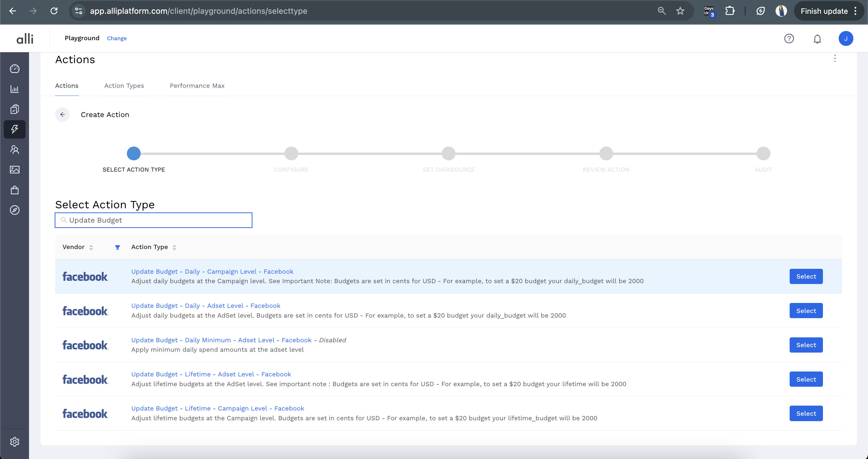This screenshot has height=459, width=868.
Task: Open the help question mark icon
Action: coord(789,39)
